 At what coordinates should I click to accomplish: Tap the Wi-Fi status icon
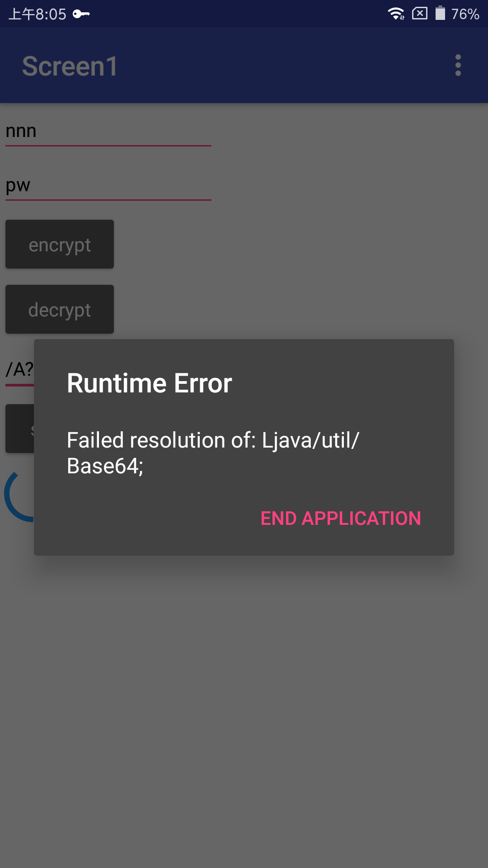click(x=396, y=14)
